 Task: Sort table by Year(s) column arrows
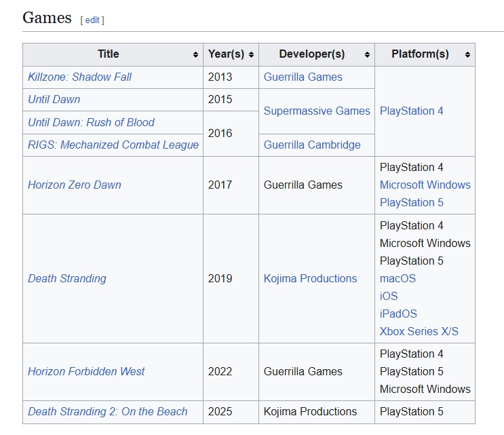click(x=252, y=55)
